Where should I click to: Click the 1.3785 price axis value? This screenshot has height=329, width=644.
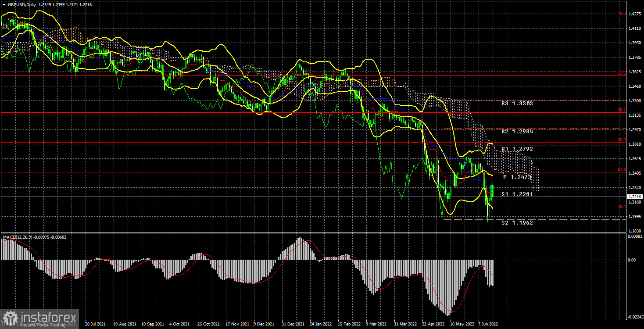tap(635, 57)
